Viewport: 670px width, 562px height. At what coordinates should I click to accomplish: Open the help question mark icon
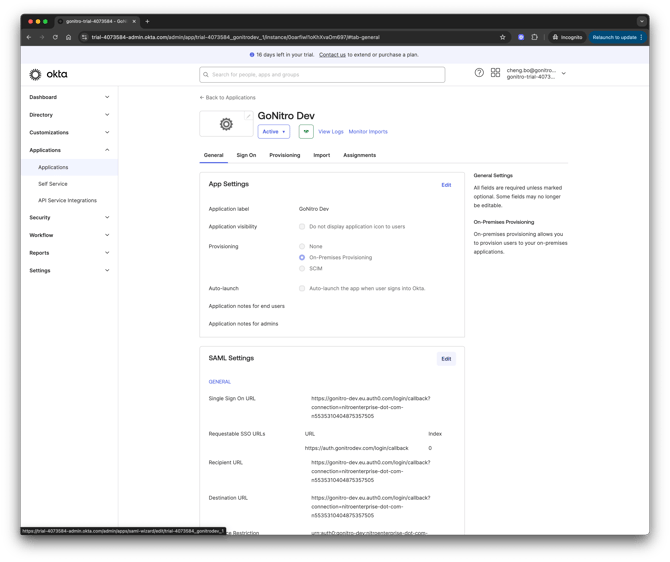(479, 73)
